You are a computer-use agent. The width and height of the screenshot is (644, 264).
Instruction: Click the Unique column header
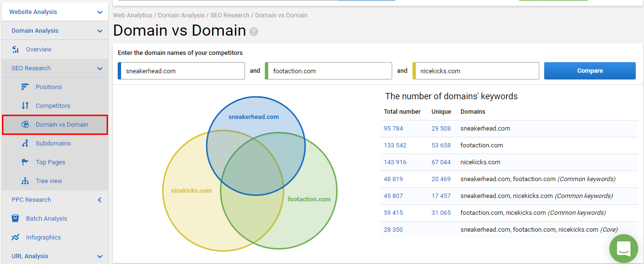click(441, 112)
